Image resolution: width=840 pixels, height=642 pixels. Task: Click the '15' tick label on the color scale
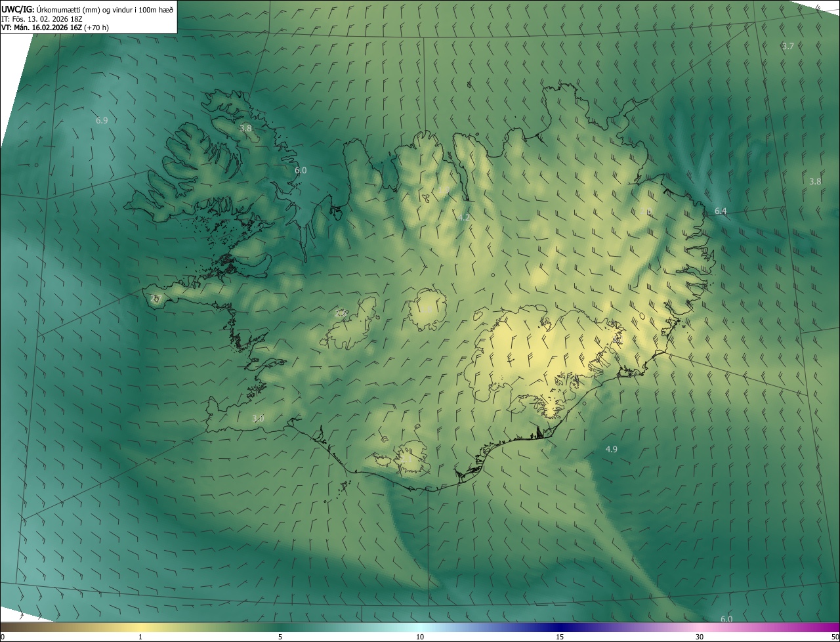click(560, 637)
